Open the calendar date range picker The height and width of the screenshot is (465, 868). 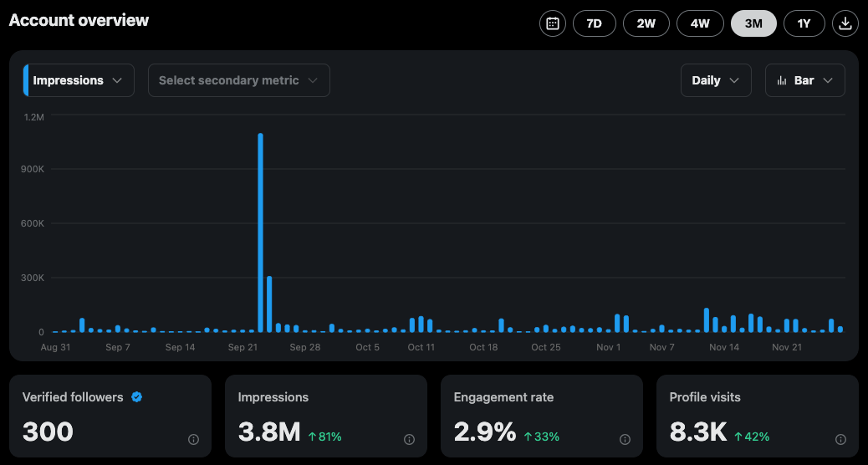tap(553, 23)
